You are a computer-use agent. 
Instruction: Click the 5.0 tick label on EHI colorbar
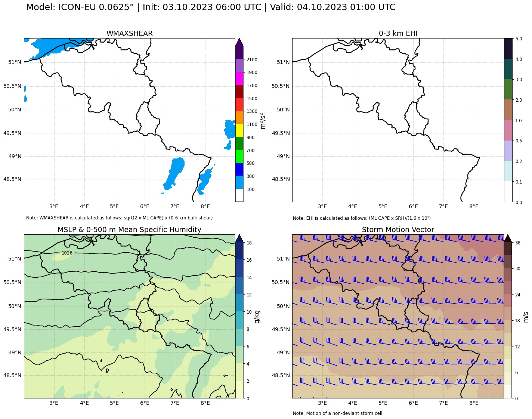tap(519, 39)
